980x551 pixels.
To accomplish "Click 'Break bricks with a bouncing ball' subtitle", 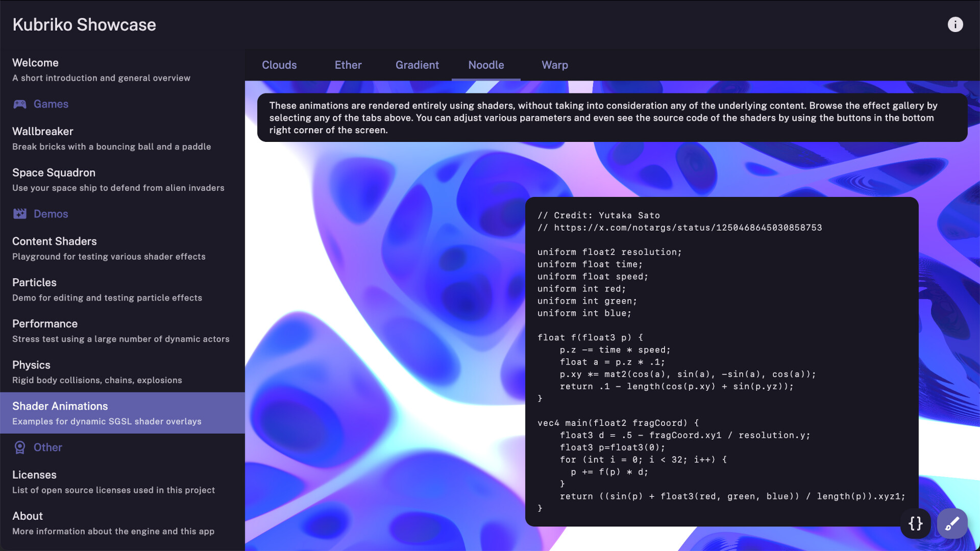I will [111, 147].
